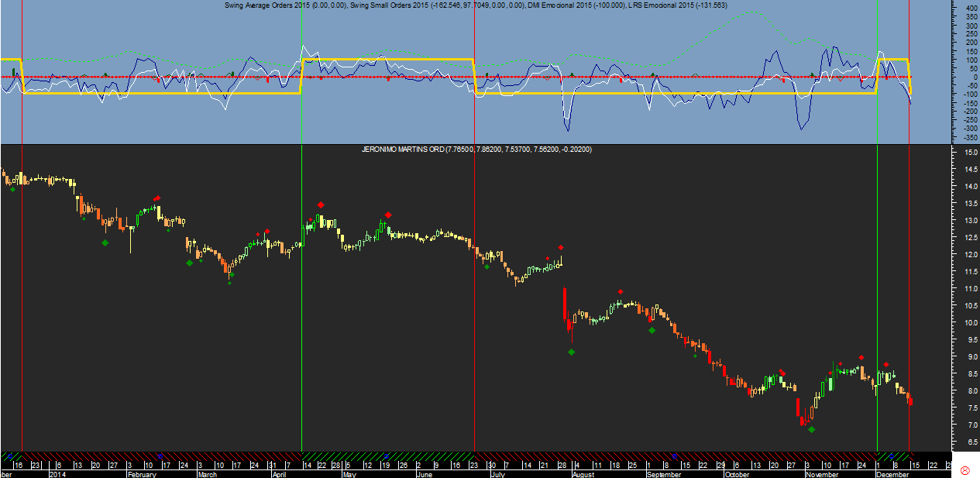This screenshot has height=478, width=980.
Task: Select the green diamond marker in early September
Action: (x=652, y=330)
